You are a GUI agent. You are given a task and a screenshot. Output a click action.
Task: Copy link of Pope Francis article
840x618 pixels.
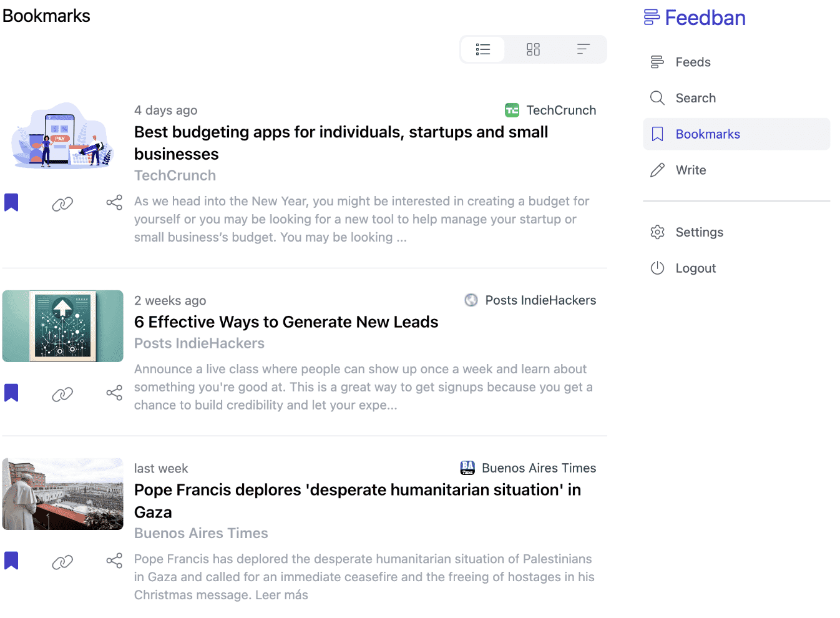coord(62,562)
